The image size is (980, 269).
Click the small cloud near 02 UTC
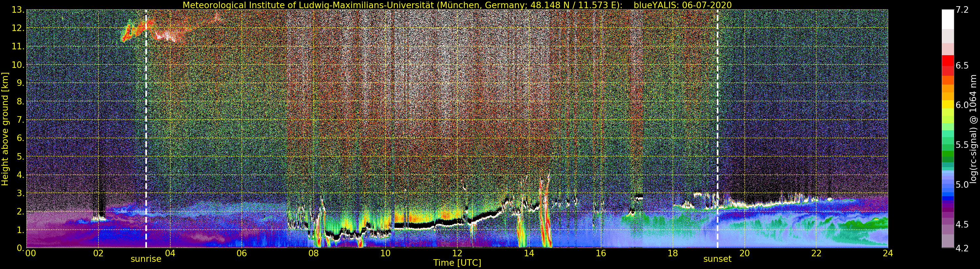click(99, 219)
